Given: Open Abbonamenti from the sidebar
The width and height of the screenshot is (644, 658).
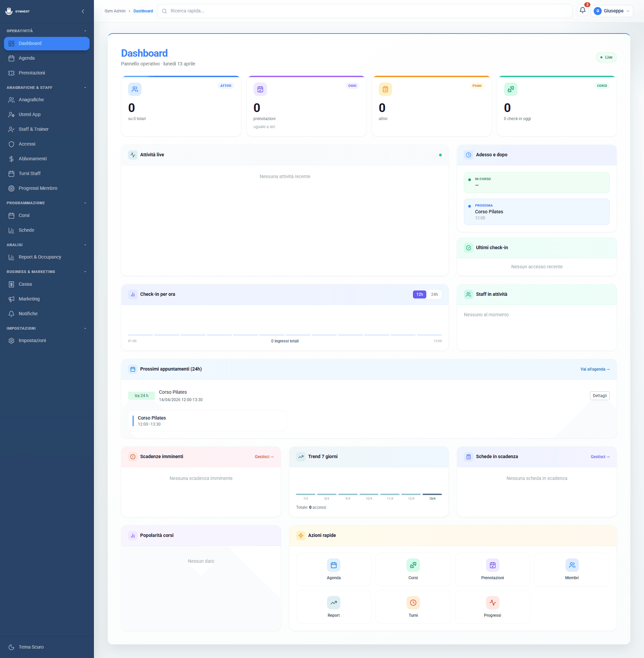Looking at the screenshot, I should [33, 158].
